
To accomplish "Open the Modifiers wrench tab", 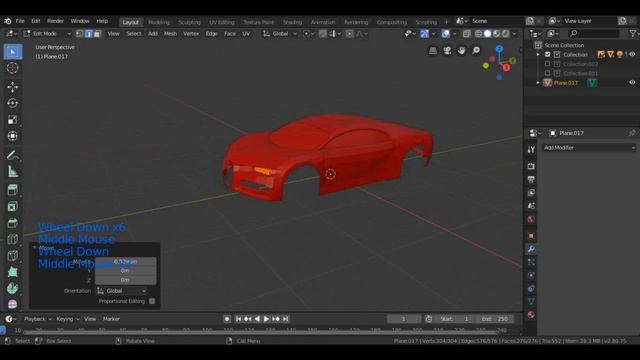I will 531,249.
